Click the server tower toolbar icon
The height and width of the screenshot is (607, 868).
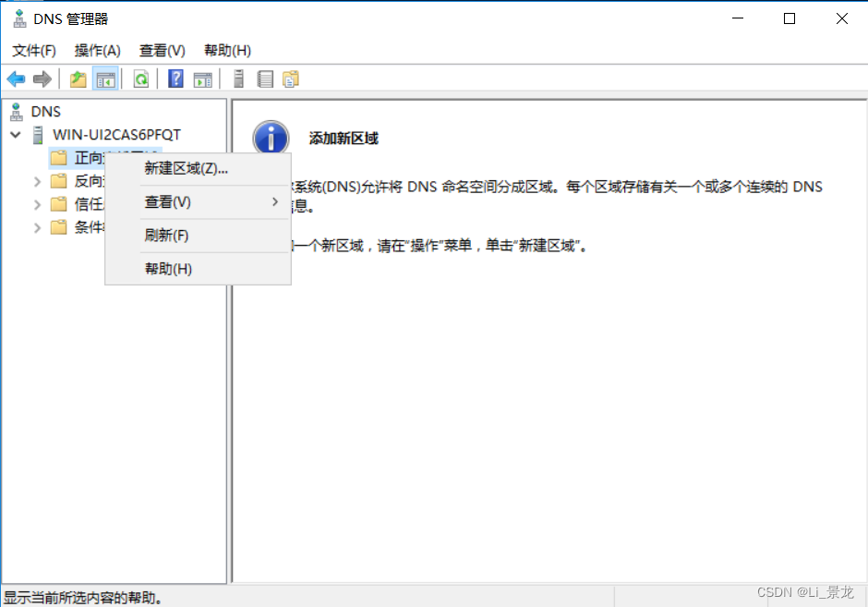click(238, 79)
